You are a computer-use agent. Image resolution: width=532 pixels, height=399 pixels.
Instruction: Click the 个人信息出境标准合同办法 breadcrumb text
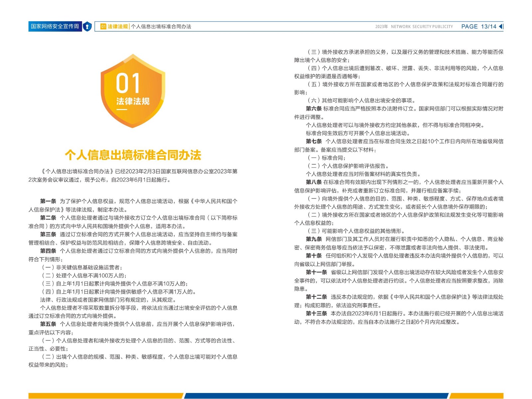pyautogui.click(x=161, y=27)
